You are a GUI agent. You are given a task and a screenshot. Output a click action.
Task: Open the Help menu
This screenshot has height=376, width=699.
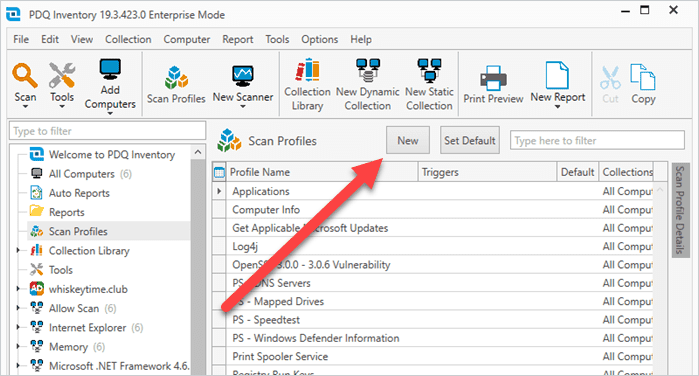coord(361,39)
